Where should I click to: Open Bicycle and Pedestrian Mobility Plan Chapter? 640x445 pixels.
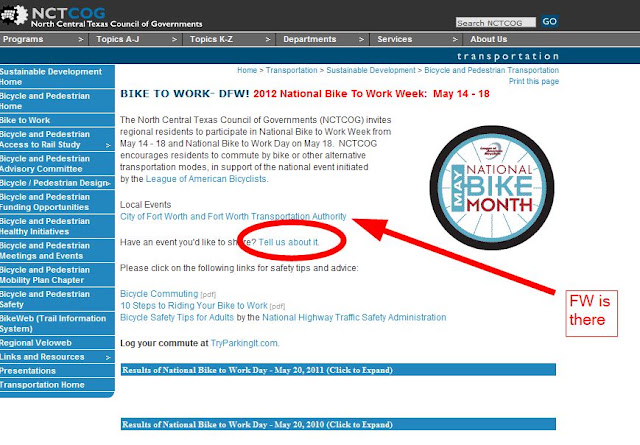pyautogui.click(x=57, y=275)
